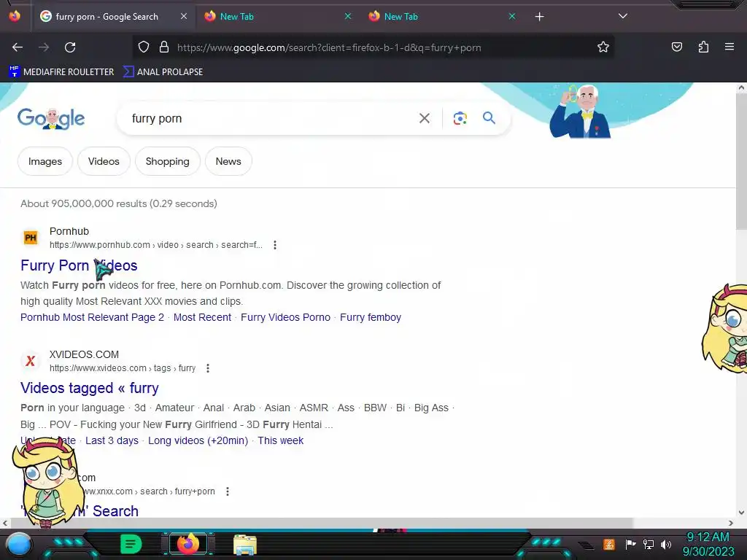Show calendar from 9:12 AM clock

[x=708, y=544]
